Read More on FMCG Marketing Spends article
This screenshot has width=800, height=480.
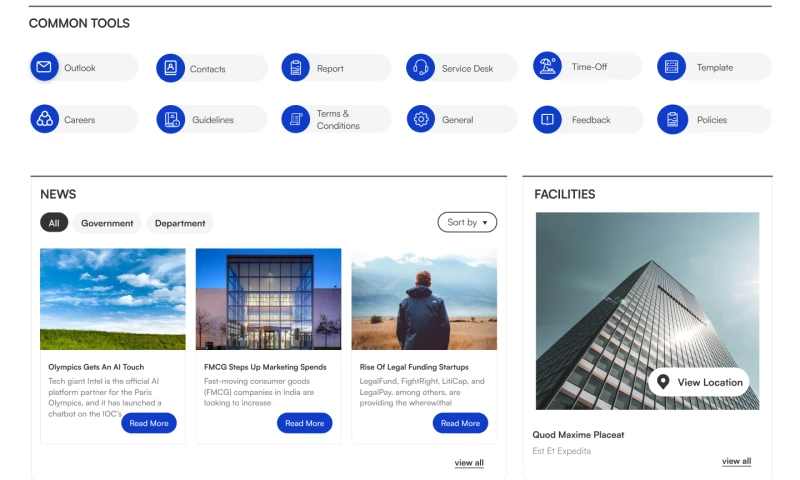click(305, 423)
